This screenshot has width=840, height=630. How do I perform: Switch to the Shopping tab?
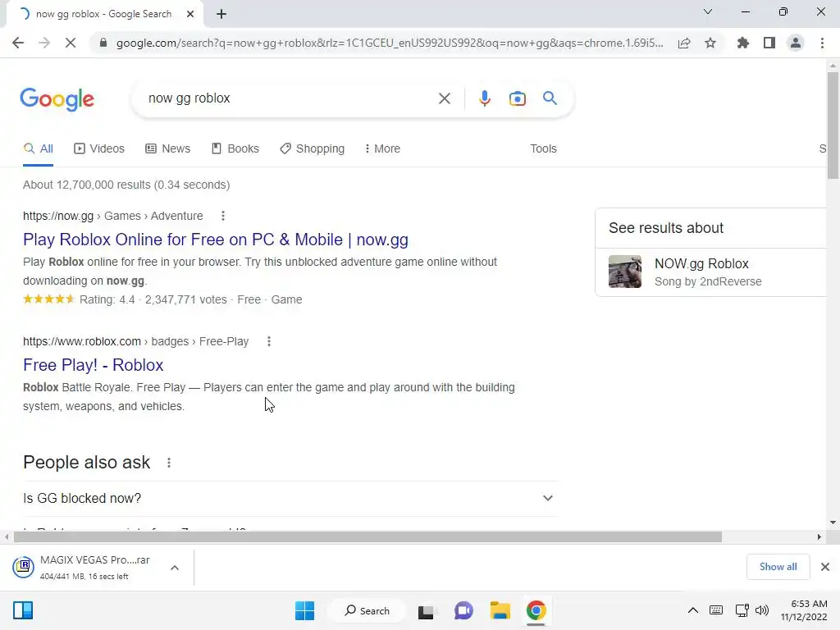coord(313,148)
